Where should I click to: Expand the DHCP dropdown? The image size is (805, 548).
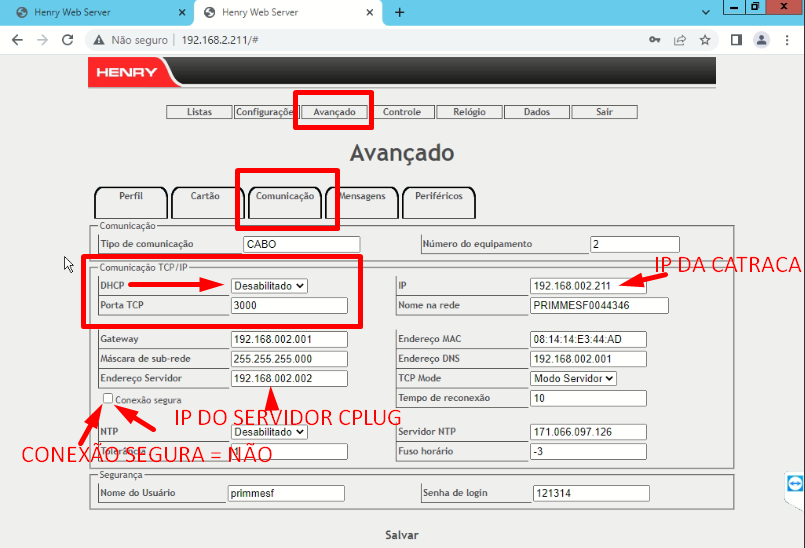[x=270, y=286]
